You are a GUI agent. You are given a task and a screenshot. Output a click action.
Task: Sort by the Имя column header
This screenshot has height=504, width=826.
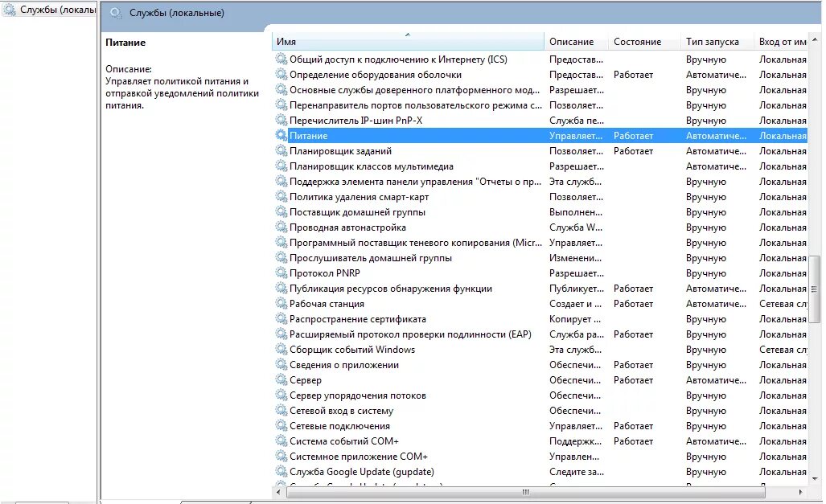pyautogui.click(x=408, y=42)
